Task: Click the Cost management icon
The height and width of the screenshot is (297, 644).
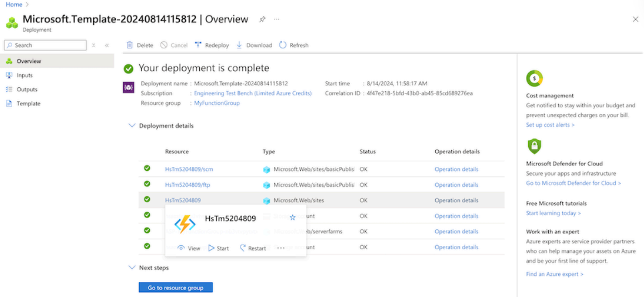Action: coord(534,78)
